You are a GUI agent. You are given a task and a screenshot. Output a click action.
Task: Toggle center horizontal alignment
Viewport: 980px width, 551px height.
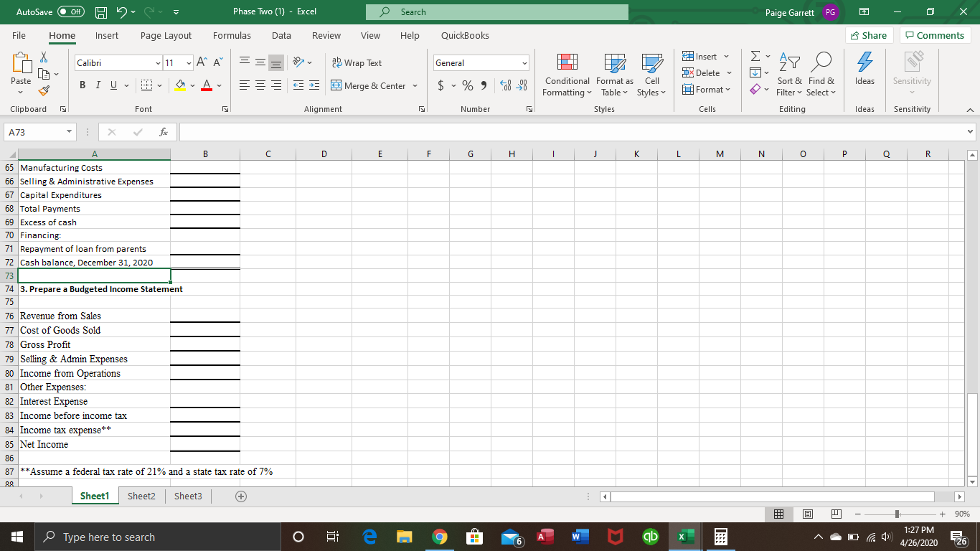(260, 86)
